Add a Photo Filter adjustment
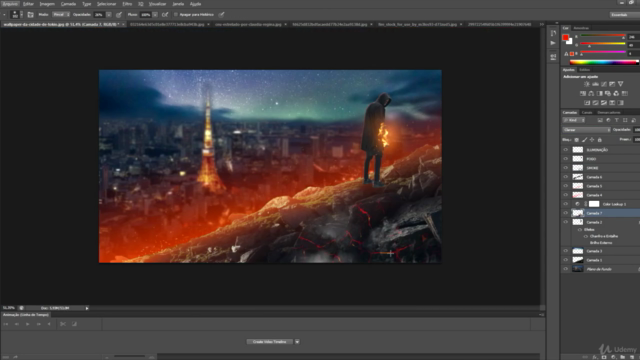640x360 pixels. click(x=608, y=93)
